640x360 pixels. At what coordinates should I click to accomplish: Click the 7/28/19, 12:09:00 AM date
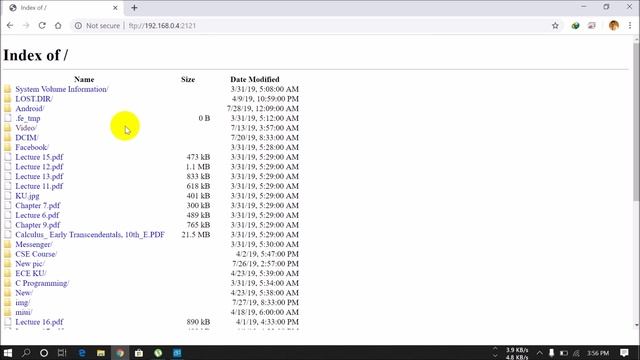263,109
